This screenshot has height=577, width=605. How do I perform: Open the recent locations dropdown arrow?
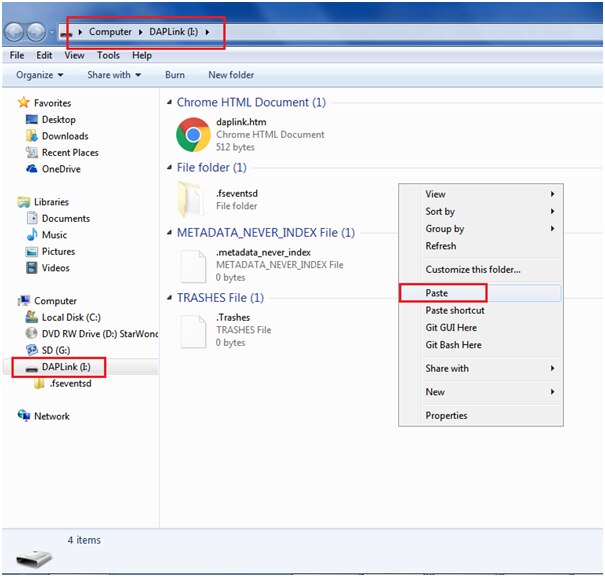coord(52,32)
